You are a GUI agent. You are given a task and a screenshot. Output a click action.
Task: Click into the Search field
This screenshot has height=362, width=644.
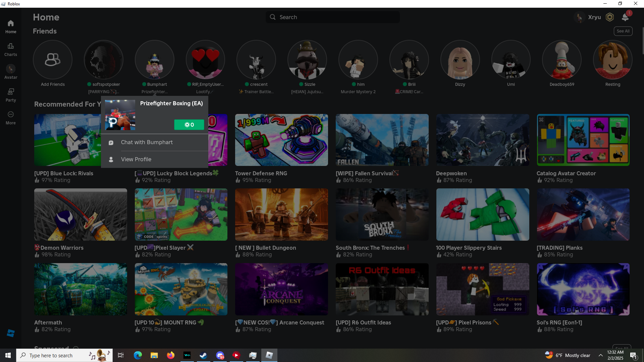point(333,17)
